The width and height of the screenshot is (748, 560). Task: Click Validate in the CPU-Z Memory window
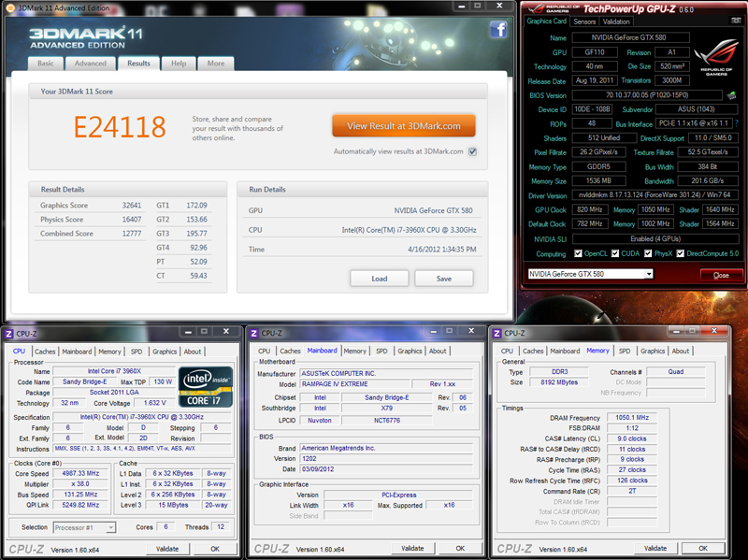click(x=655, y=549)
